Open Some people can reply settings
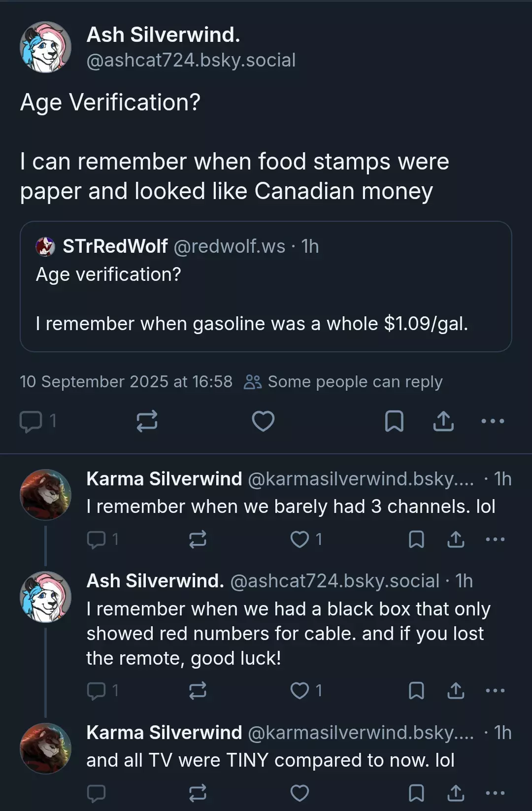This screenshot has width=532, height=811. [x=343, y=382]
